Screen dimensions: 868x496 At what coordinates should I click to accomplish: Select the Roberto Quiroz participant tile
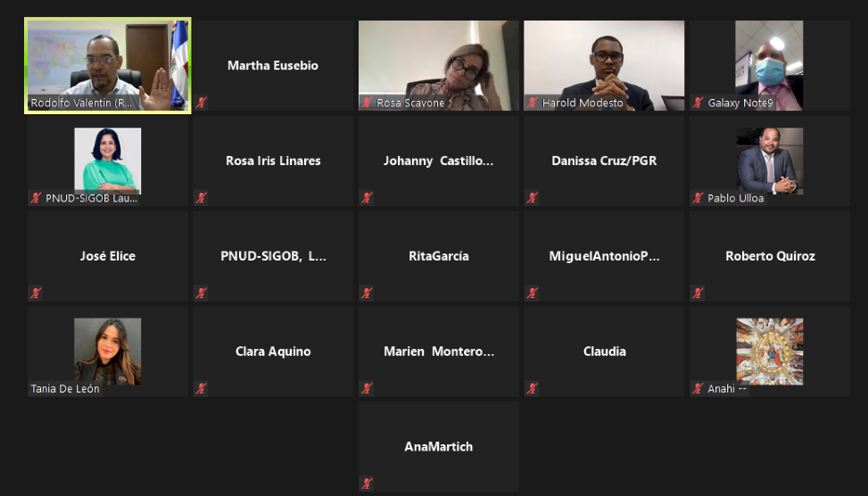[x=770, y=256]
